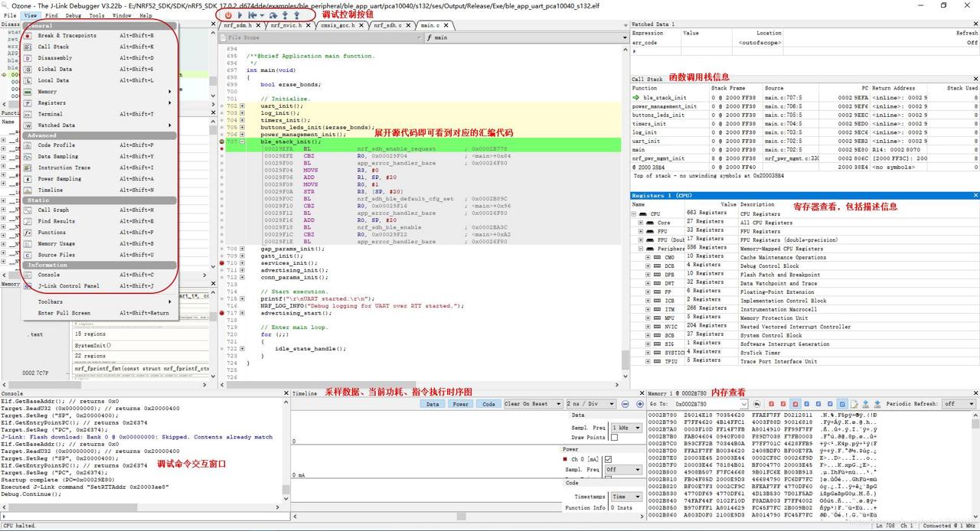Image resolution: width=980 pixels, height=531 pixels.
Task: Click the Disassembly menu icon
Action: tap(28, 58)
